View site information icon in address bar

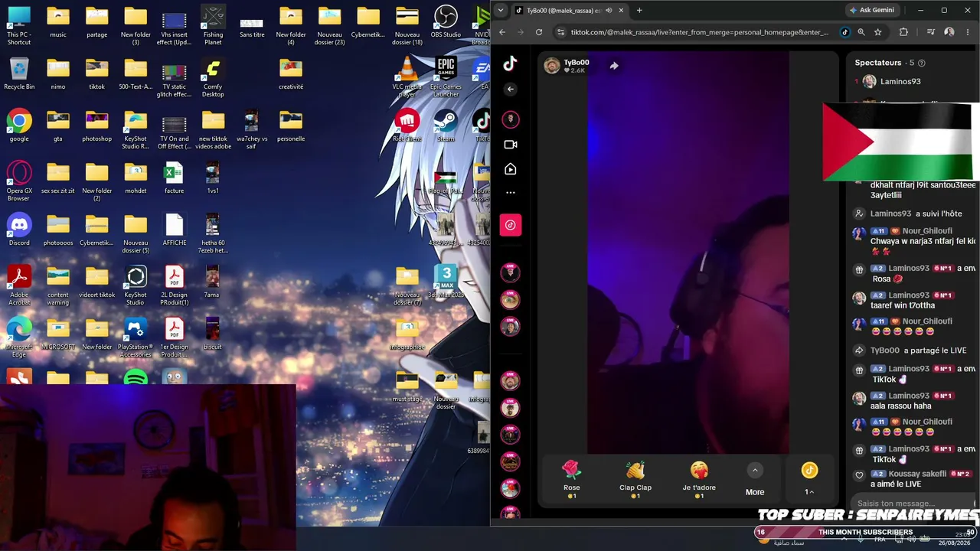pyautogui.click(x=560, y=32)
